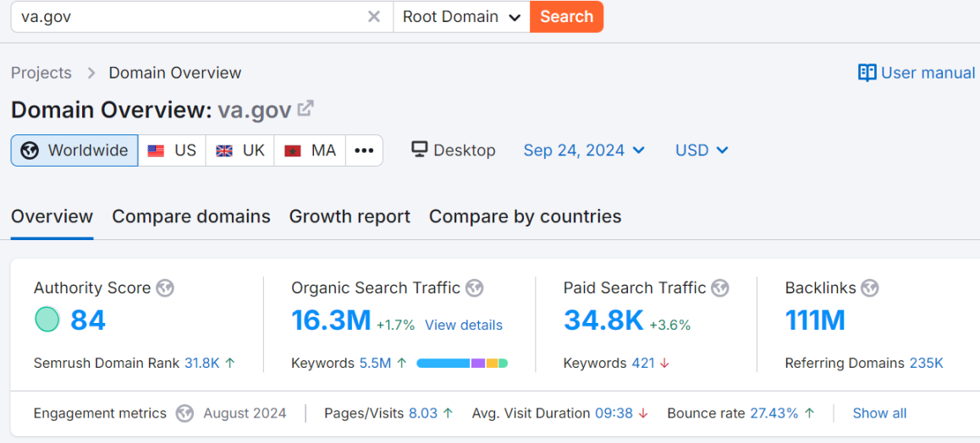Click the +1.7% organic traffic change
This screenshot has width=980, height=443.
click(395, 325)
